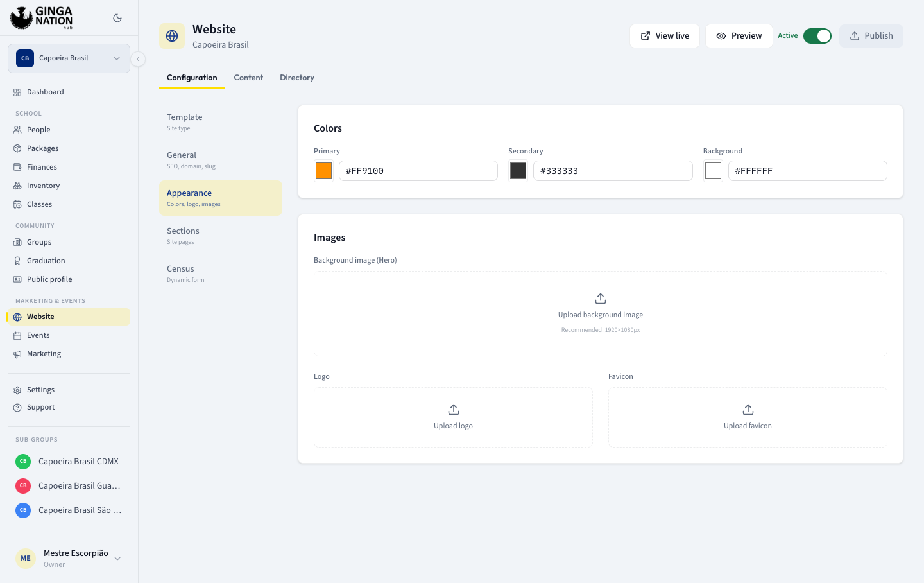The width and height of the screenshot is (924, 583).
Task: Open Classes calendar-clock icon
Action: tap(17, 204)
